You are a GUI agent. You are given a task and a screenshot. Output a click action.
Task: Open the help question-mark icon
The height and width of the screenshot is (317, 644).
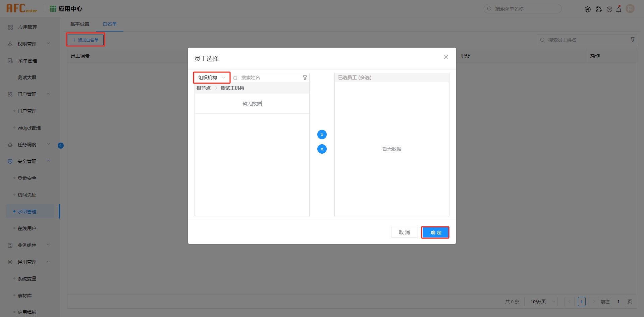[x=609, y=9]
